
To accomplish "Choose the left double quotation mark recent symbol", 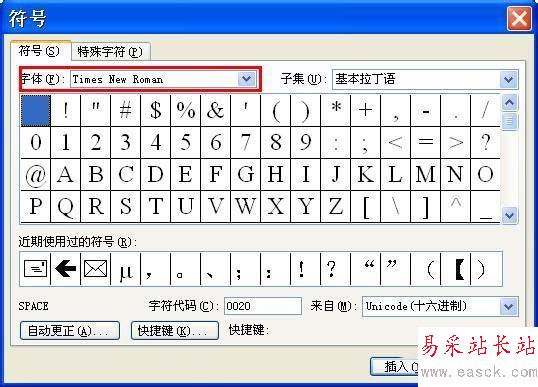I will tap(365, 269).
